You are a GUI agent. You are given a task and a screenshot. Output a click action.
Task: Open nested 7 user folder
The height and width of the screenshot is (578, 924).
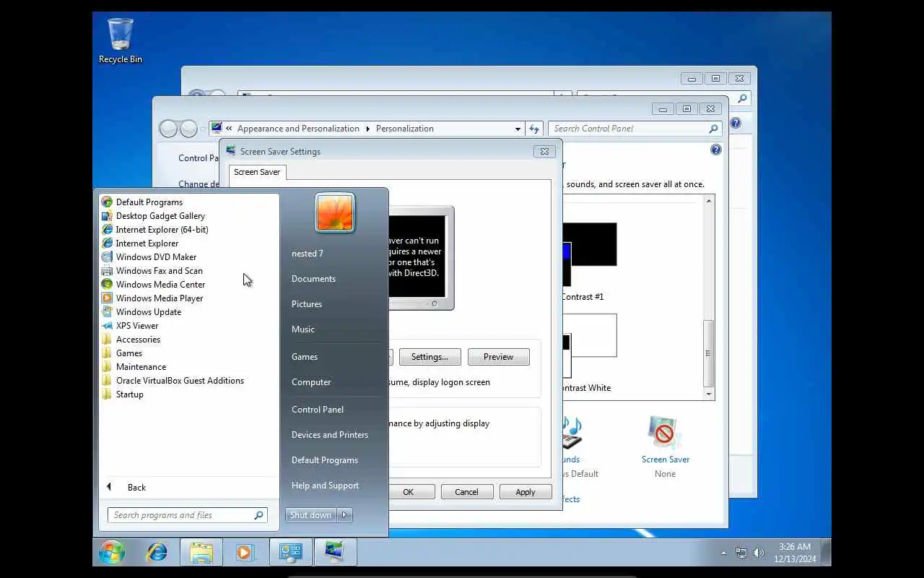pyautogui.click(x=308, y=254)
